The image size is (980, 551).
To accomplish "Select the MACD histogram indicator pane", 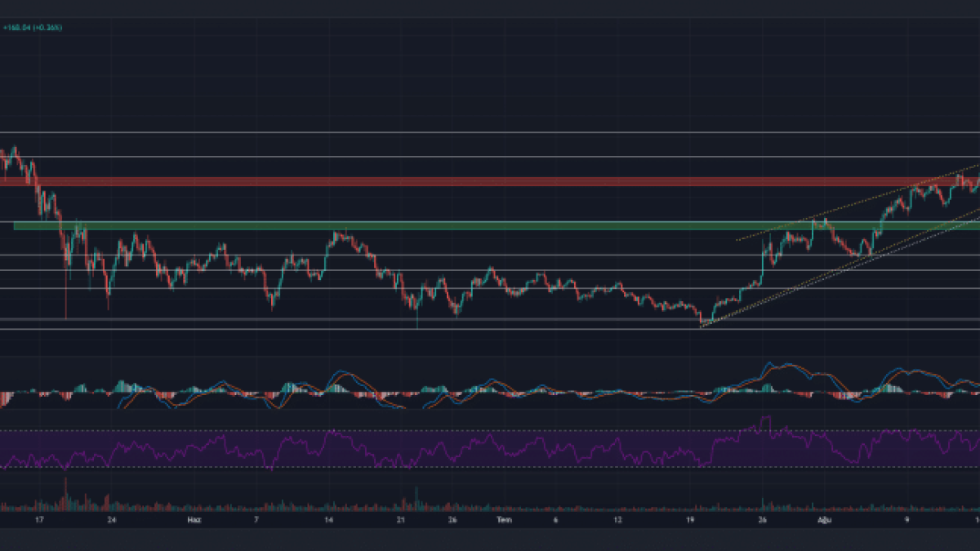I will [490, 390].
